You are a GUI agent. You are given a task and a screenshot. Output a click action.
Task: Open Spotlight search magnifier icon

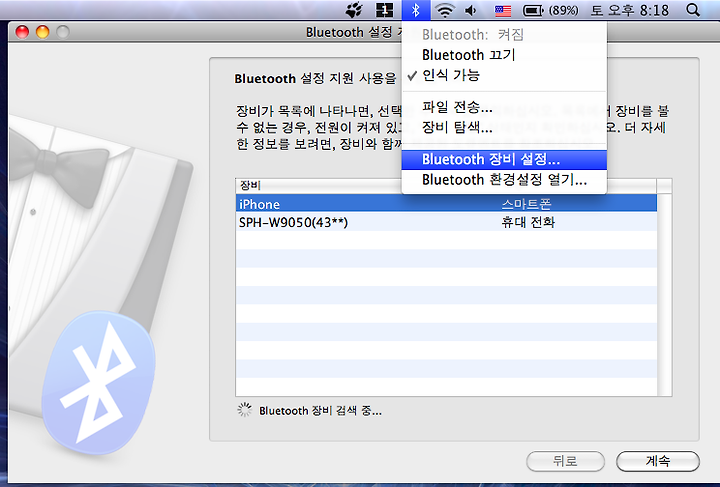(x=693, y=10)
